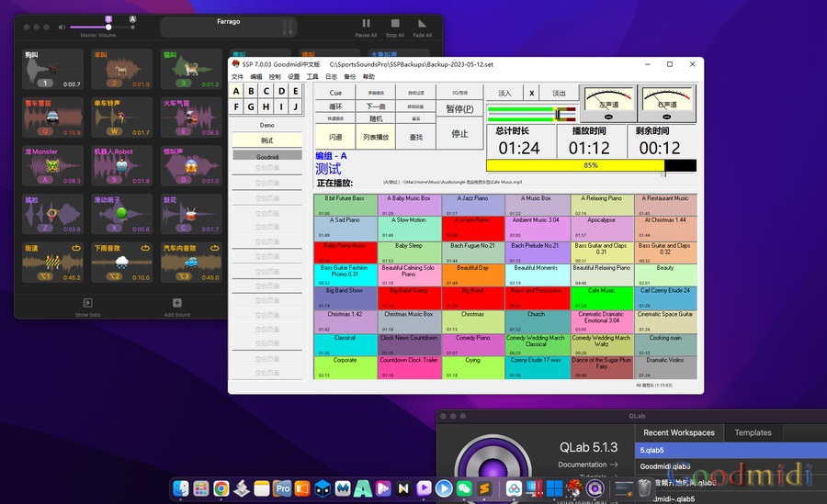Play the dog bark tile numbered 1

(52, 69)
